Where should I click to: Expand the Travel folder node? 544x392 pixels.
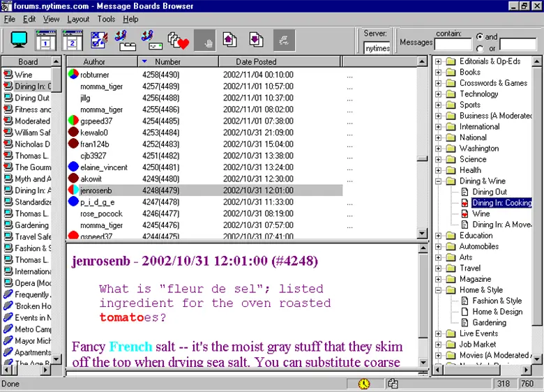click(x=439, y=268)
